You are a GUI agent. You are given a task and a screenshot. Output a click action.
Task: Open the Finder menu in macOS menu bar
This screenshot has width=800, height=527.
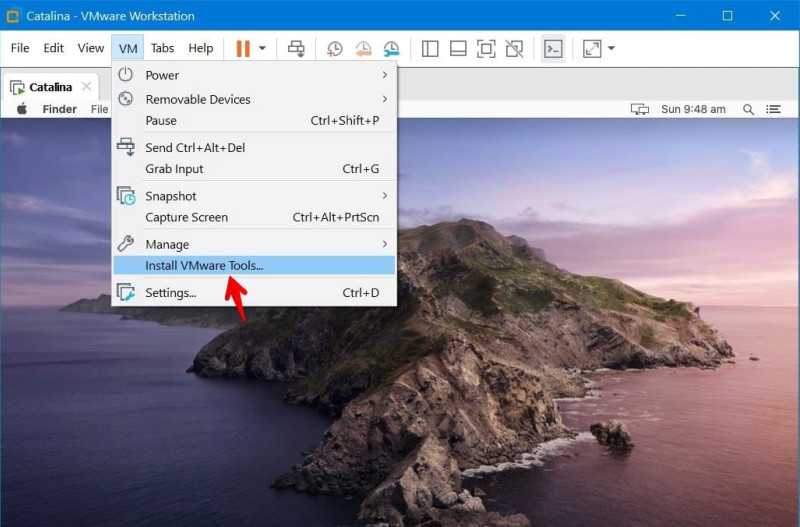coord(59,109)
